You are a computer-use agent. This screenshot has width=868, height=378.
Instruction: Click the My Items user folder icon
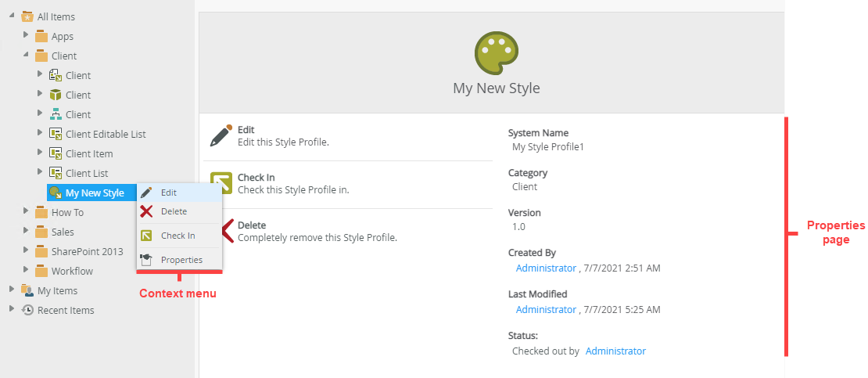click(27, 290)
